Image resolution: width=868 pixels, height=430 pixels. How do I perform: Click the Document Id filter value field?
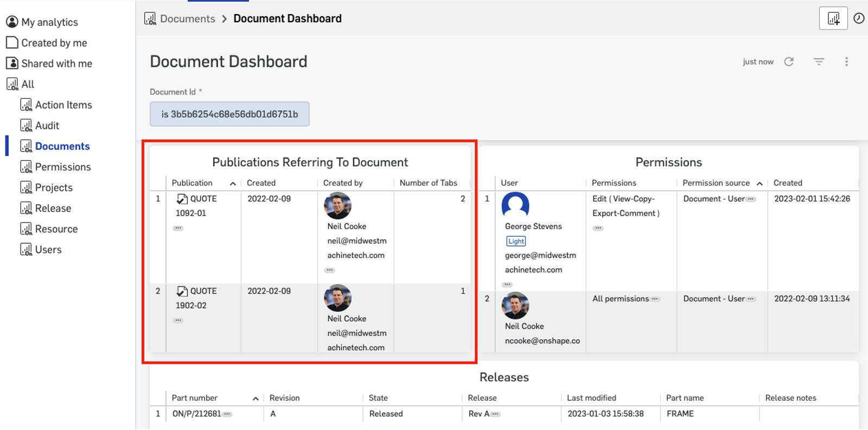pyautogui.click(x=229, y=114)
